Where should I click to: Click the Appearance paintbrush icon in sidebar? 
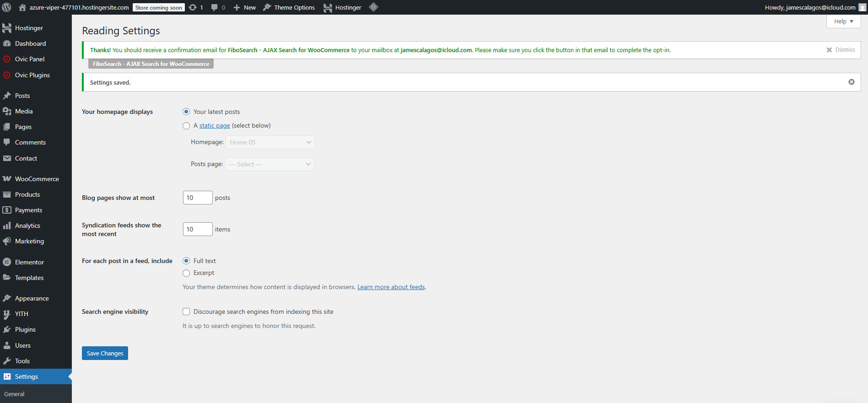tap(7, 298)
